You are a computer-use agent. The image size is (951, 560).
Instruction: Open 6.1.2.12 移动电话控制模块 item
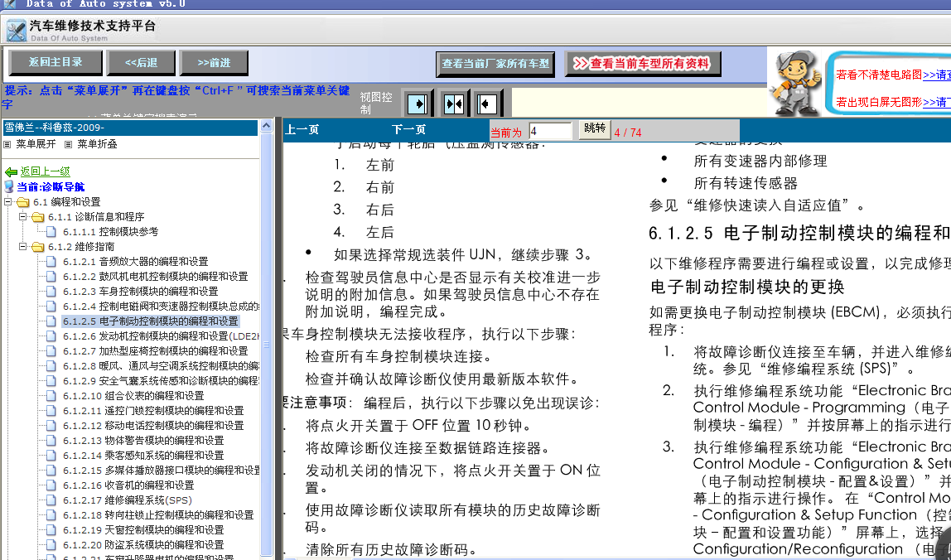[153, 425]
